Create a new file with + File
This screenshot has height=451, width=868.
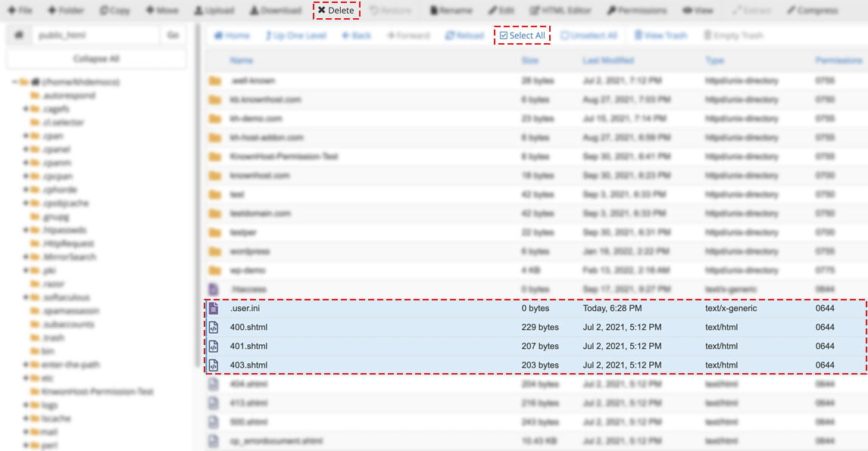(20, 11)
